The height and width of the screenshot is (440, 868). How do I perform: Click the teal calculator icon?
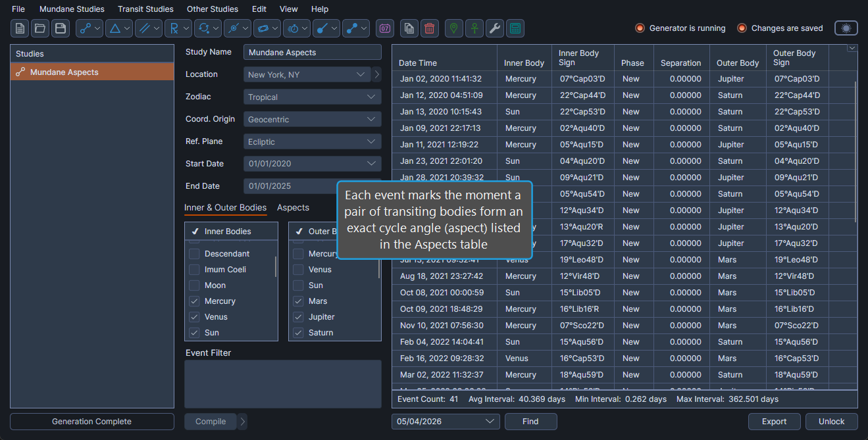pyautogui.click(x=515, y=28)
